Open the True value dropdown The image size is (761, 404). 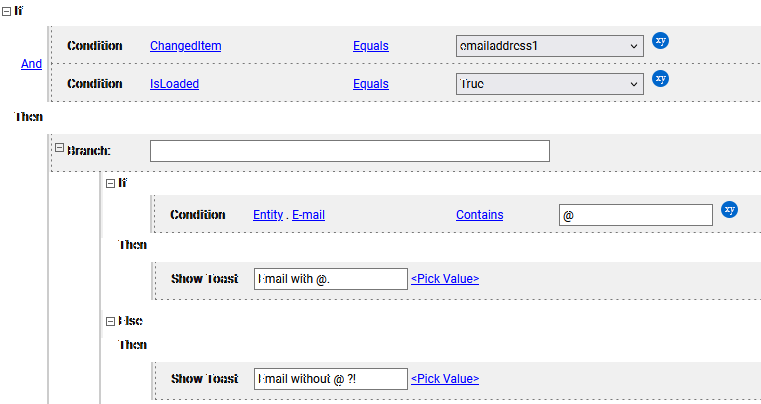tap(549, 84)
